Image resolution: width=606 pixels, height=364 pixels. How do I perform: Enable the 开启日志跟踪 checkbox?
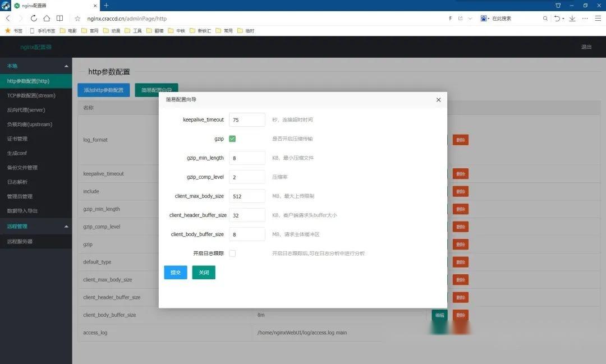[x=232, y=253]
